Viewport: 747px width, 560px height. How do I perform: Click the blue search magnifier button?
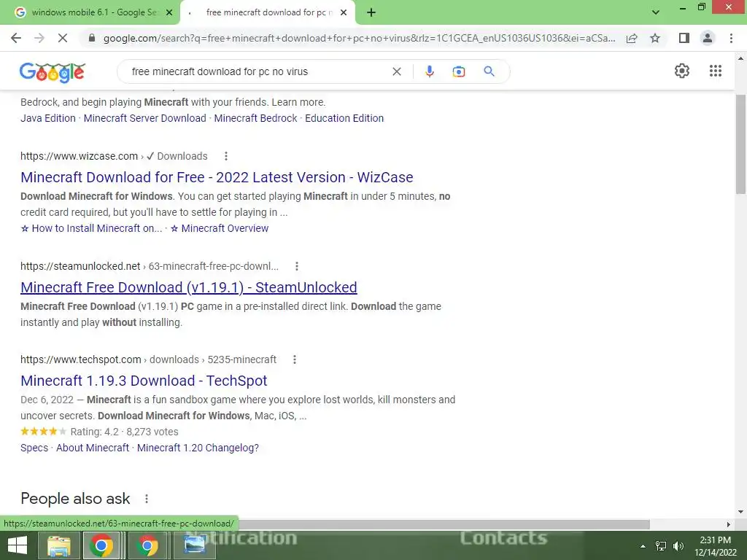point(489,71)
